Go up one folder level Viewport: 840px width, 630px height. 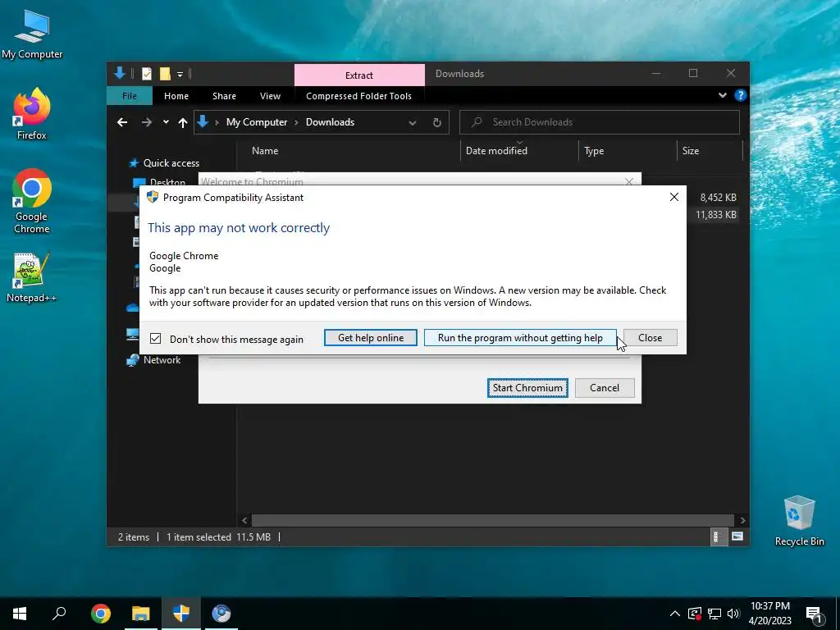point(183,123)
